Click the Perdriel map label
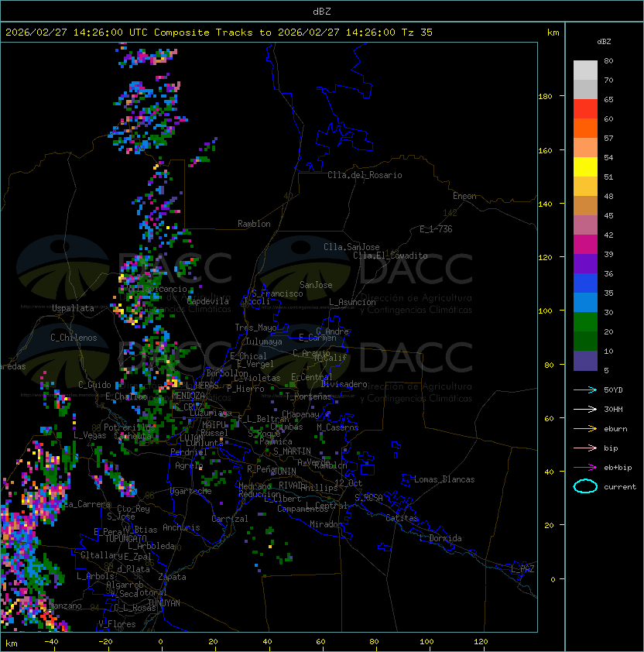The width and height of the screenshot is (644, 652). (188, 451)
